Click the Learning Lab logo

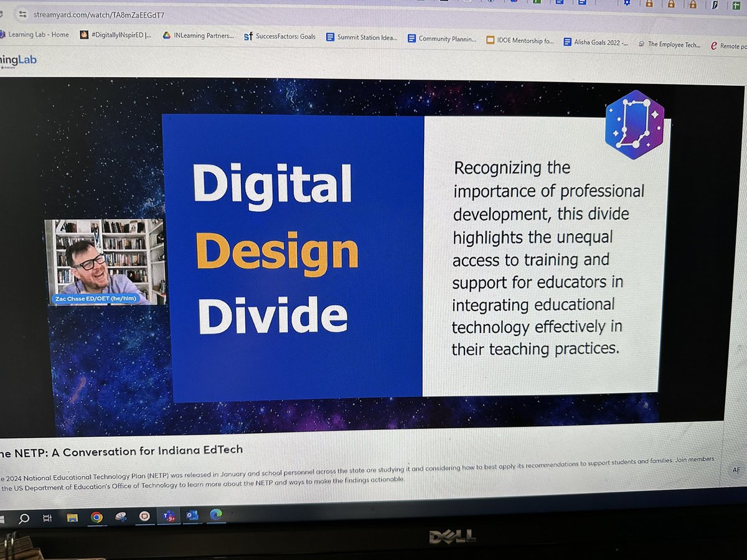tap(19, 60)
